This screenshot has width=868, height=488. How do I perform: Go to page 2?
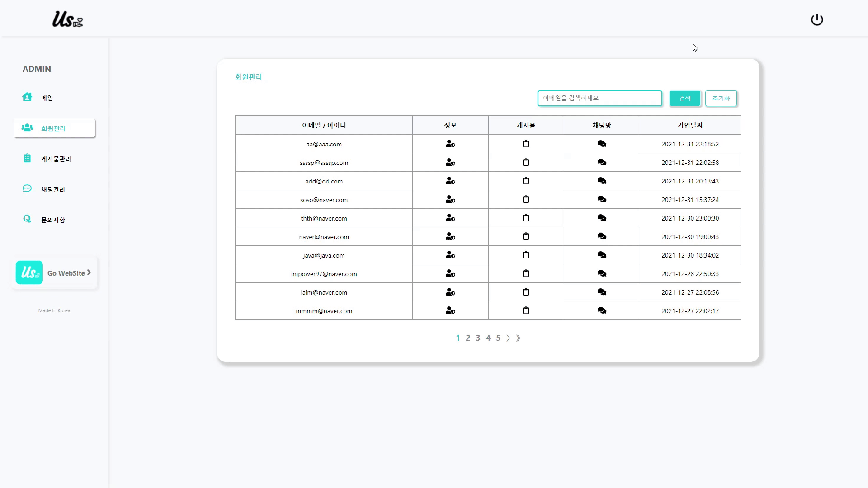point(468,338)
